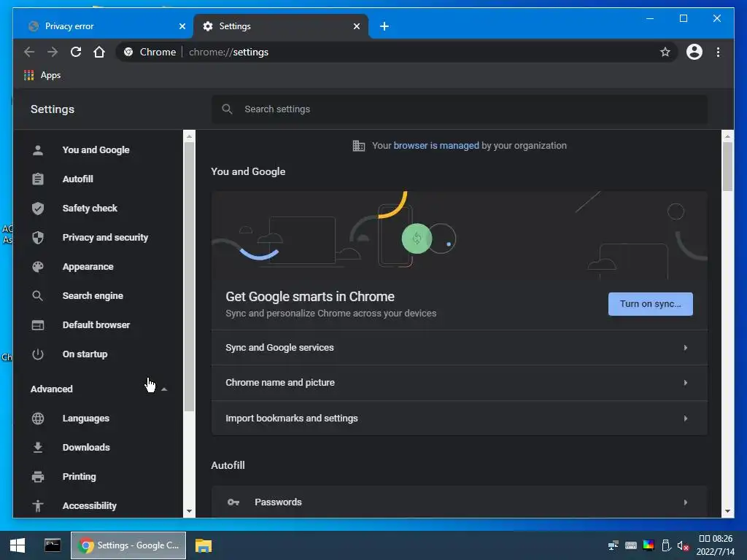This screenshot has width=747, height=560.
Task: Open Chrome's three-dot menu
Action: pos(718,52)
